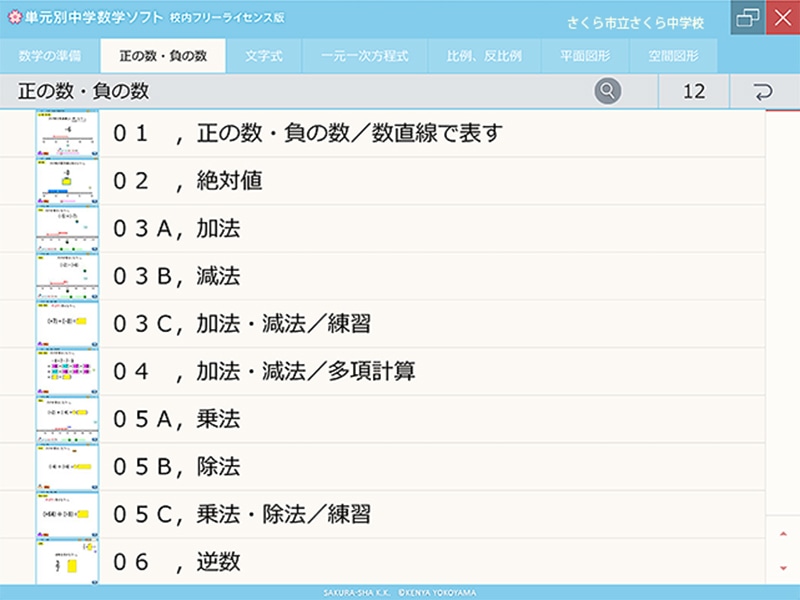Open the thumbnail for the 絶対値 lesson
Viewport: 800px width, 600px height.
[67, 180]
